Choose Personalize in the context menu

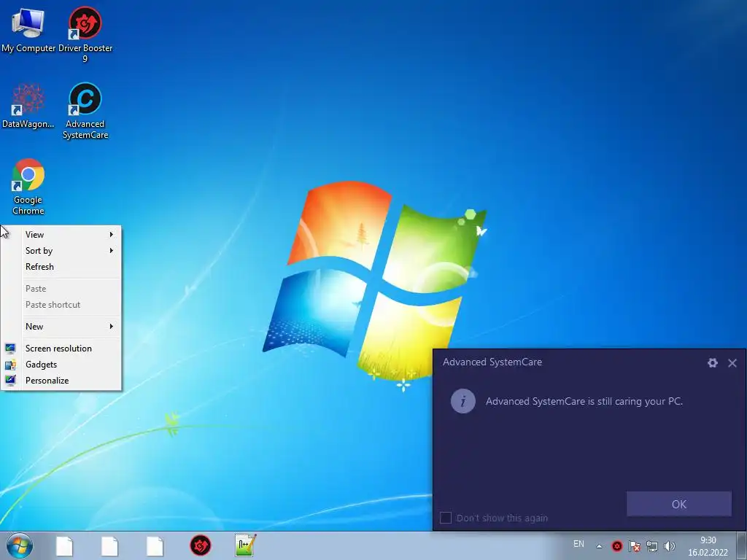pyautogui.click(x=61, y=381)
